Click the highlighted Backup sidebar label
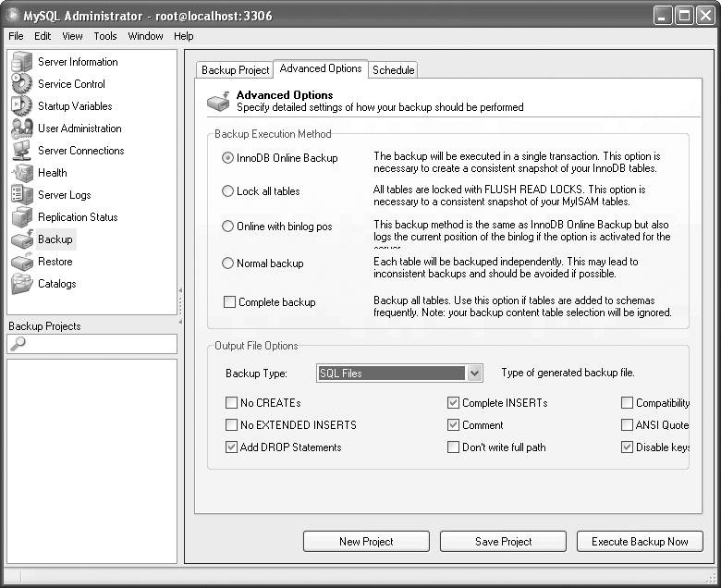This screenshot has height=588, width=721. coord(55,239)
